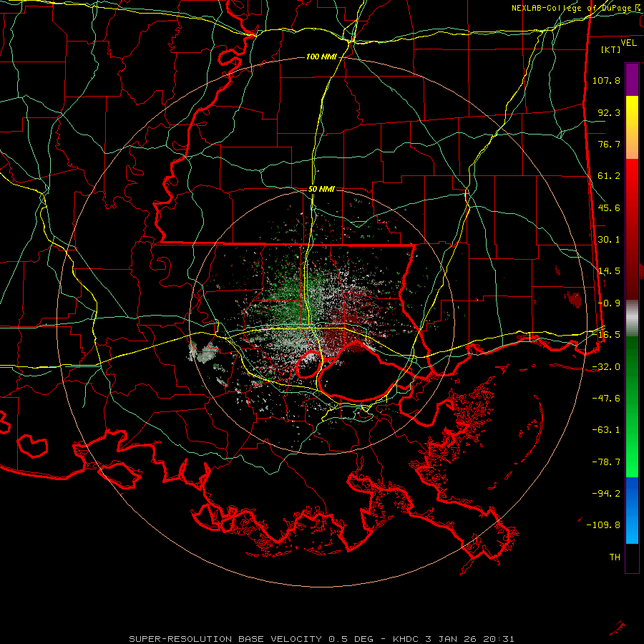Pick the green inbound segment of color bar

tap(632, 406)
